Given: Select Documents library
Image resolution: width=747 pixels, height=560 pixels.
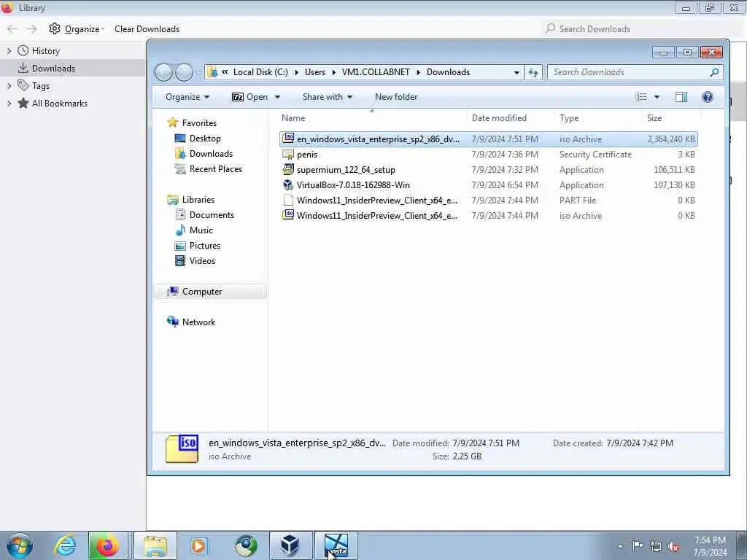Looking at the screenshot, I should (x=212, y=215).
